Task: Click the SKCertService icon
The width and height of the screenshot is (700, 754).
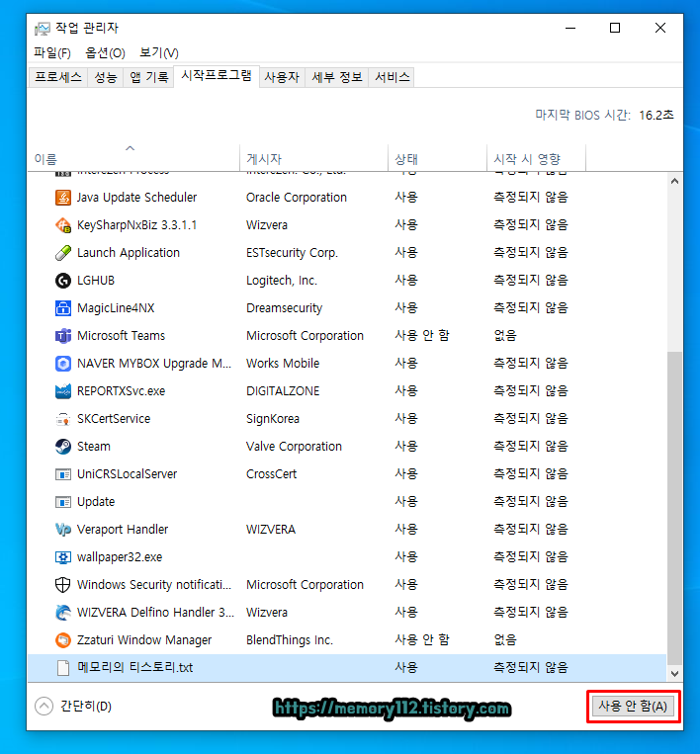Action: [x=63, y=419]
